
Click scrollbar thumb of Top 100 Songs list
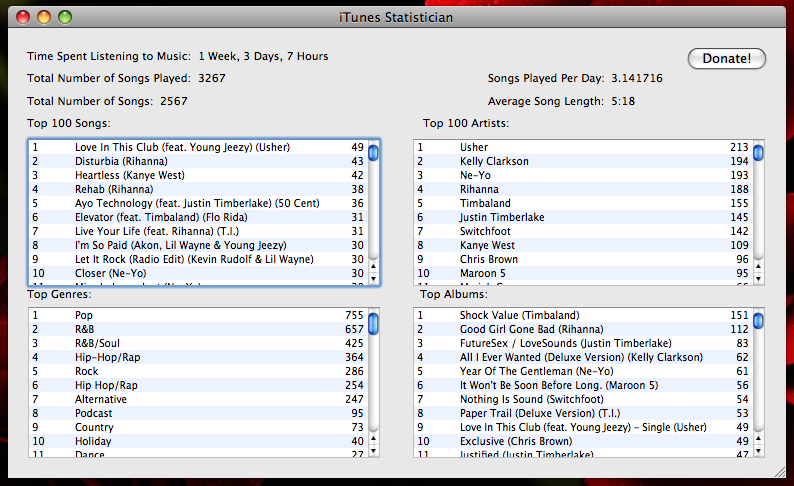click(373, 152)
